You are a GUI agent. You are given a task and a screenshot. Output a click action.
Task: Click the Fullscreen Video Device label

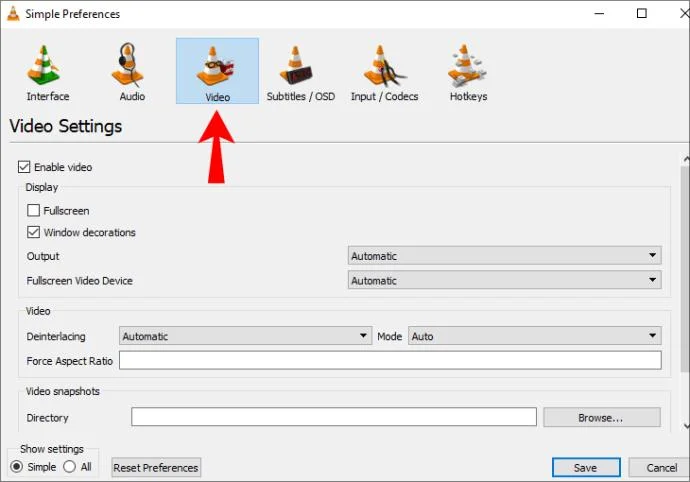point(79,281)
